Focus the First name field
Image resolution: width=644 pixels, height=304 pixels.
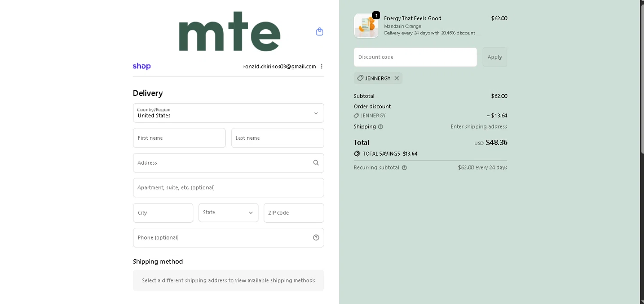coord(179,138)
